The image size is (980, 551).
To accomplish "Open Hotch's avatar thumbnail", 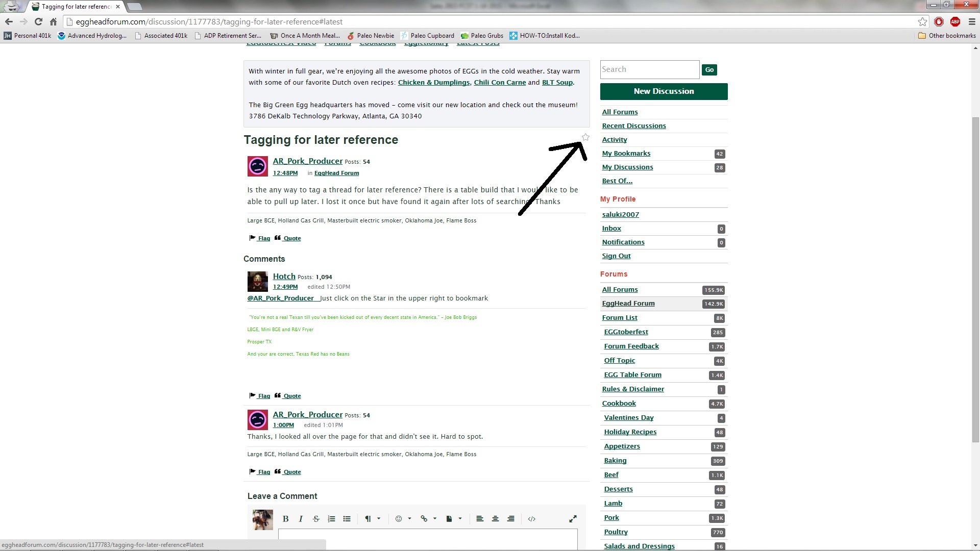I will click(257, 281).
